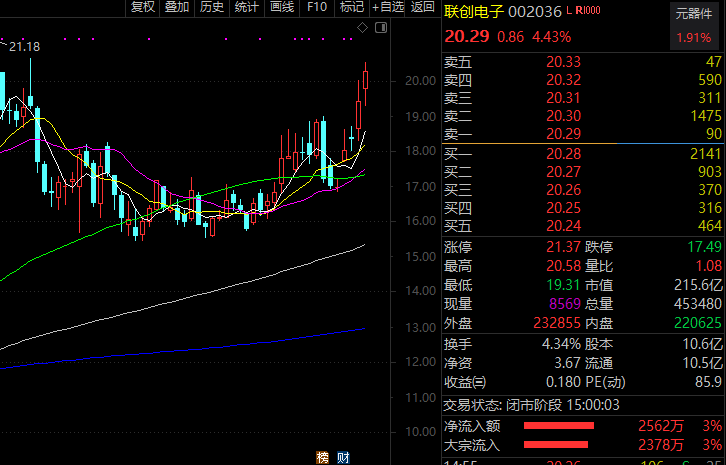Open F10 company information

click(x=317, y=7)
